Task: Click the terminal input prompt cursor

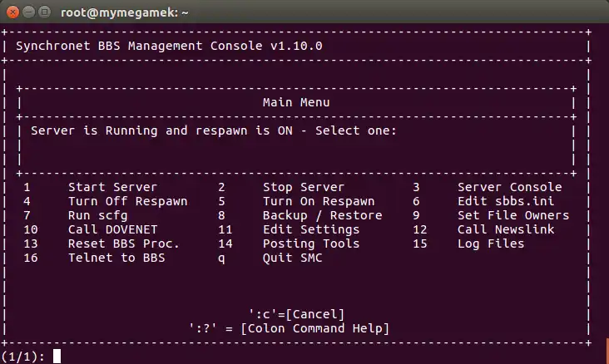Action: 57,357
